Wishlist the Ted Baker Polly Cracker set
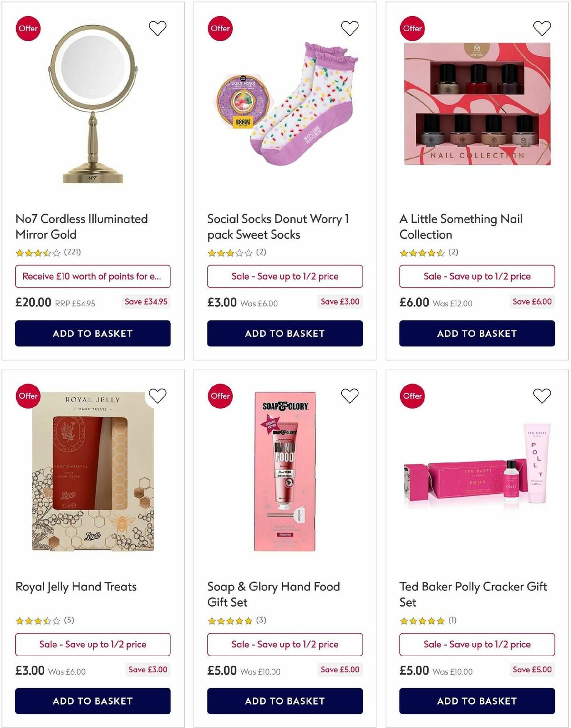 542,395
